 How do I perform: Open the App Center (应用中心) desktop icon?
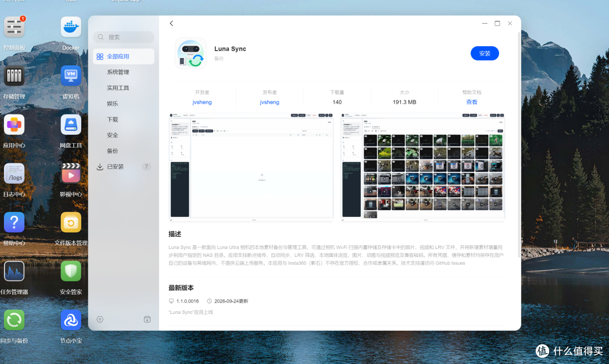point(14,125)
